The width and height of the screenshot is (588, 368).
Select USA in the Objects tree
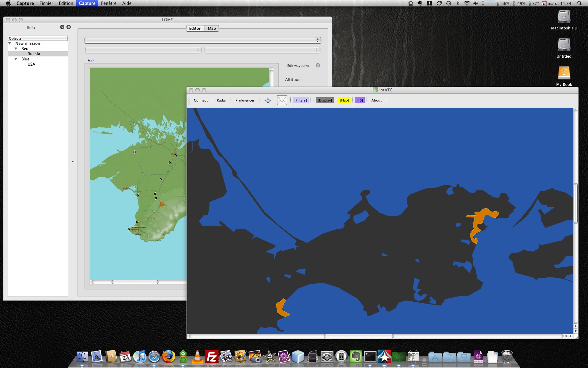coord(31,64)
